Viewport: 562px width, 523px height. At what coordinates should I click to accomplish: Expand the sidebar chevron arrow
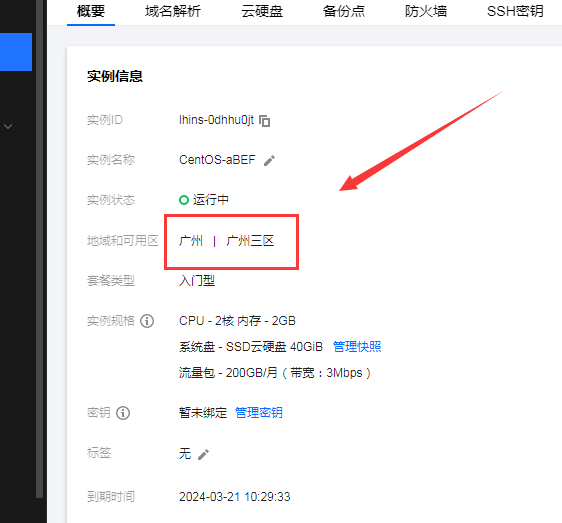pyautogui.click(x=8, y=126)
